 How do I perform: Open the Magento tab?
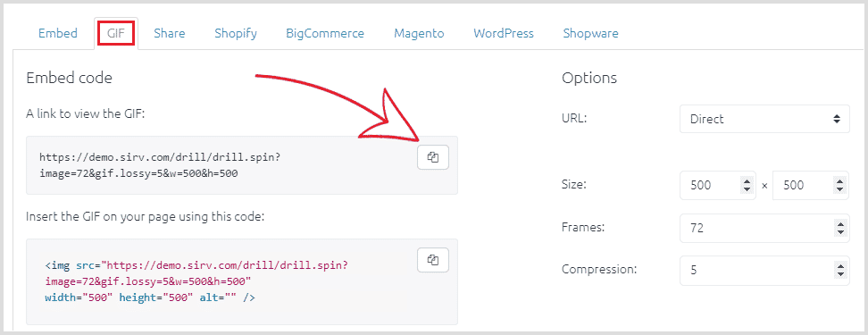pyautogui.click(x=419, y=33)
